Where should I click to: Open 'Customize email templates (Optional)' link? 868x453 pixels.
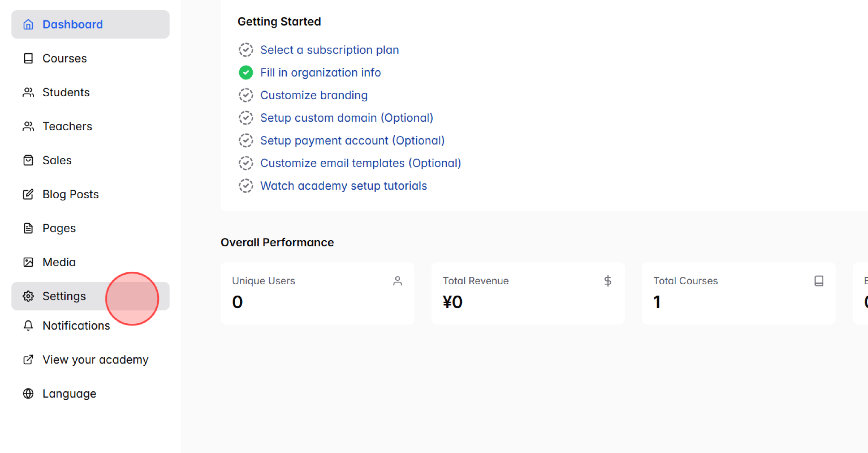click(x=361, y=163)
